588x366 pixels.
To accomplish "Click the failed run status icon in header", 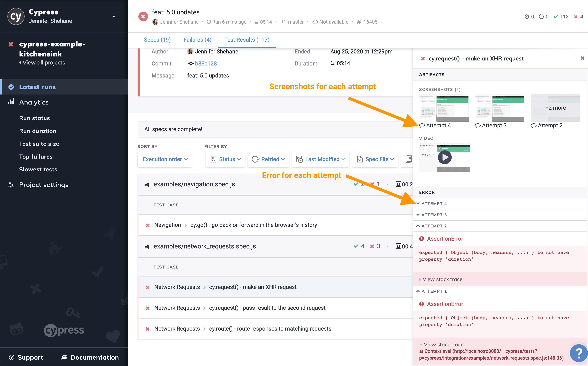I will pos(143,16).
